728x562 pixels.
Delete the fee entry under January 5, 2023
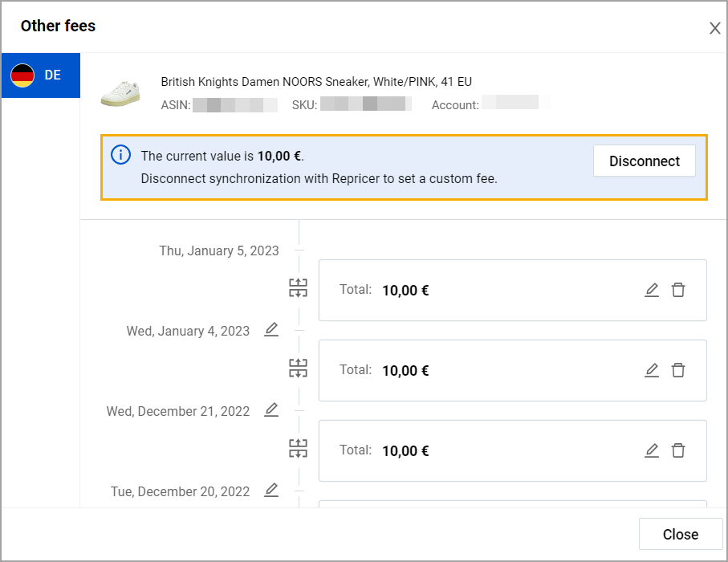[678, 290]
